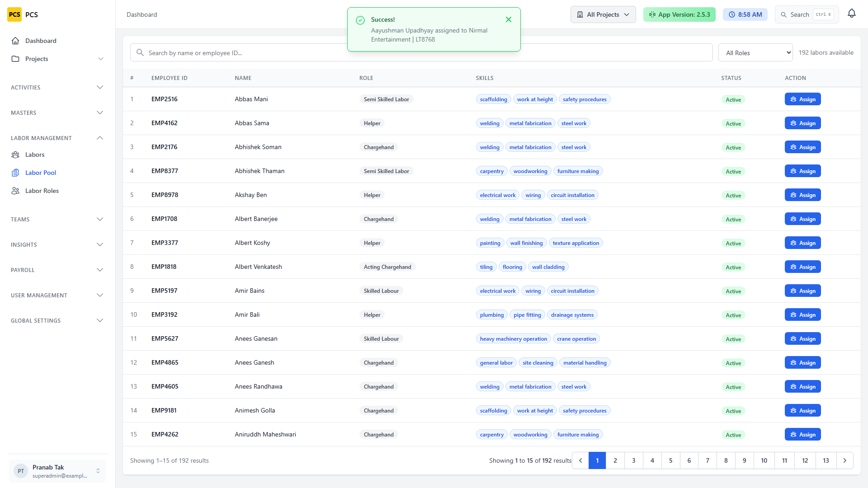Click the 'heavy machinery operation' skill tag
Viewport: 868px width, 488px height.
coord(514,338)
